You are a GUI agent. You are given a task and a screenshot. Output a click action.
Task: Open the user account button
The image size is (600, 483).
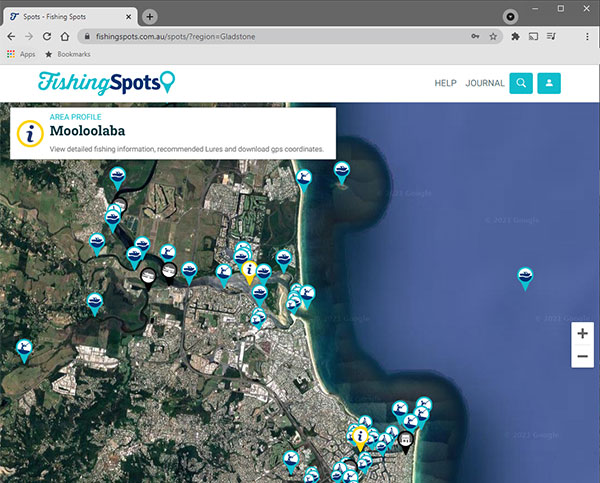tap(549, 83)
